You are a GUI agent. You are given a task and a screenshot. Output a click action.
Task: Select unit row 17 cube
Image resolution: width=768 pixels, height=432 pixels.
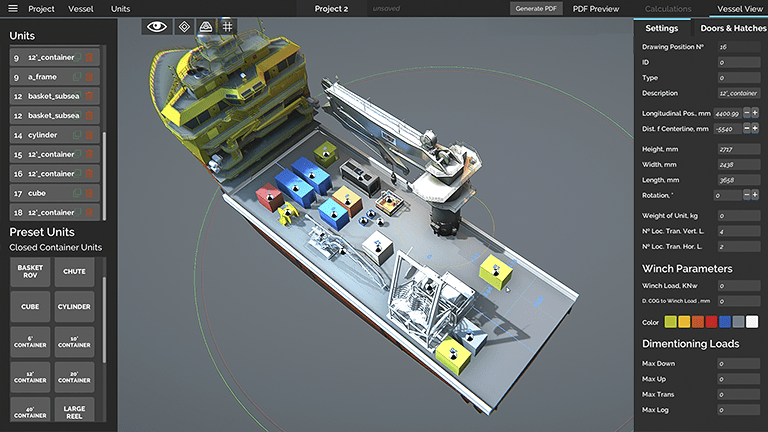54,193
